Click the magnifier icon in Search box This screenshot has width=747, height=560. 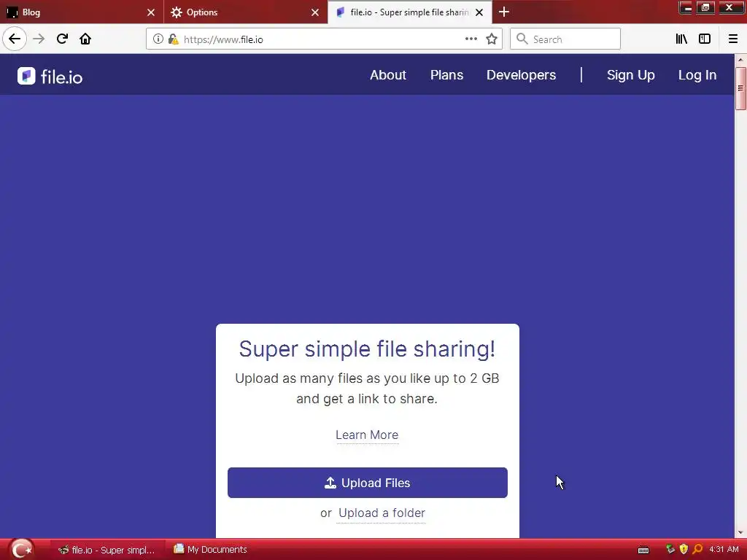click(522, 39)
